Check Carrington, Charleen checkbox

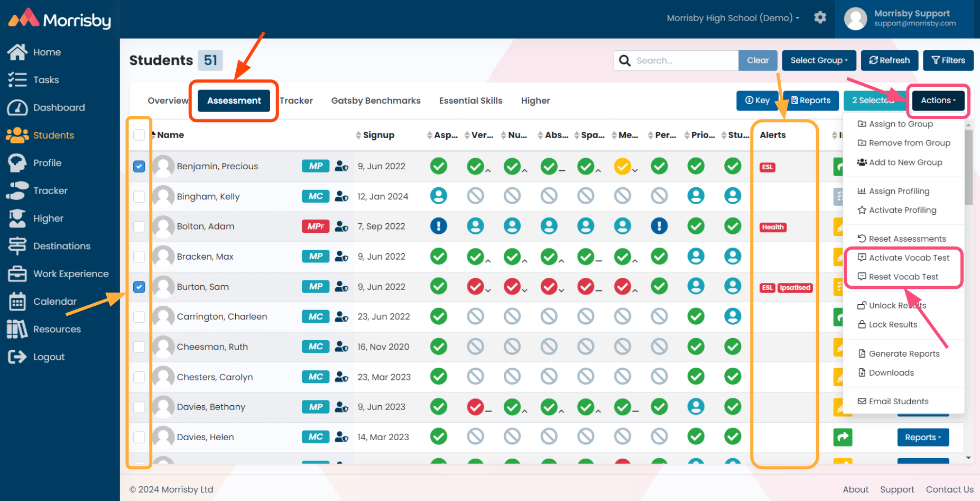[139, 316]
